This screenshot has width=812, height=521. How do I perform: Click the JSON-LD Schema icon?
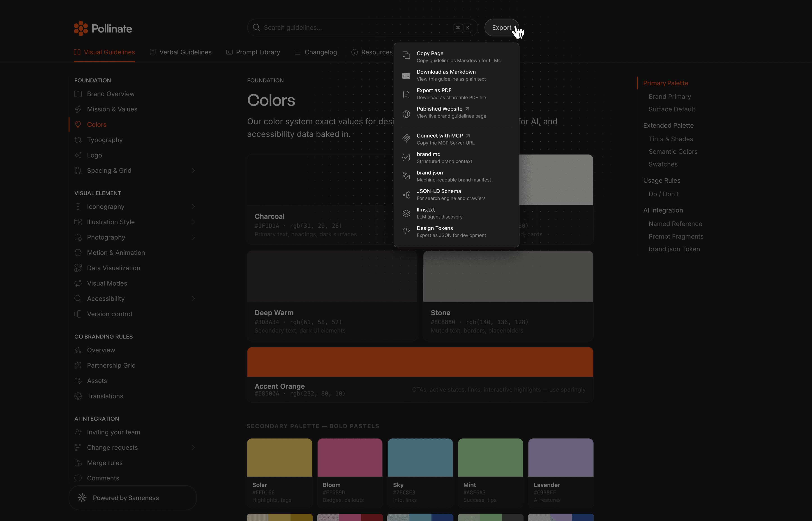pos(406,195)
